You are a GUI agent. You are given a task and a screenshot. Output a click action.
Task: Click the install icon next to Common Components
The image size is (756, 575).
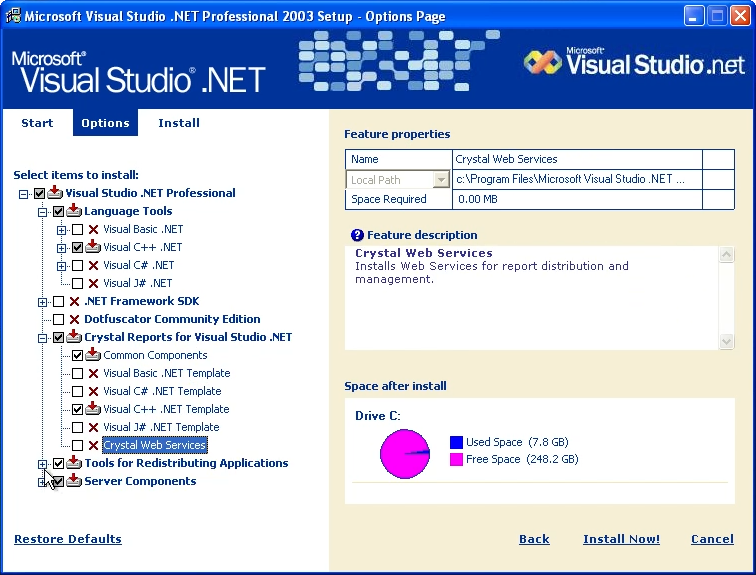93,355
